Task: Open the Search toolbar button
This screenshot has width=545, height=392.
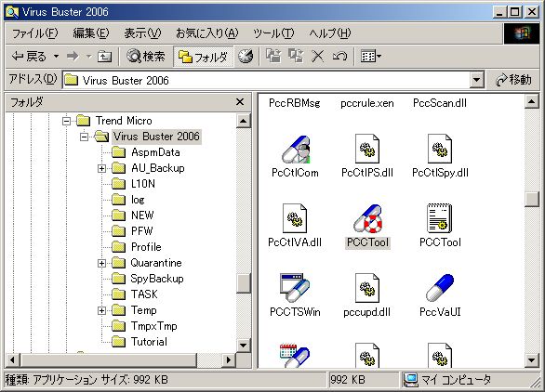Action: (x=146, y=56)
